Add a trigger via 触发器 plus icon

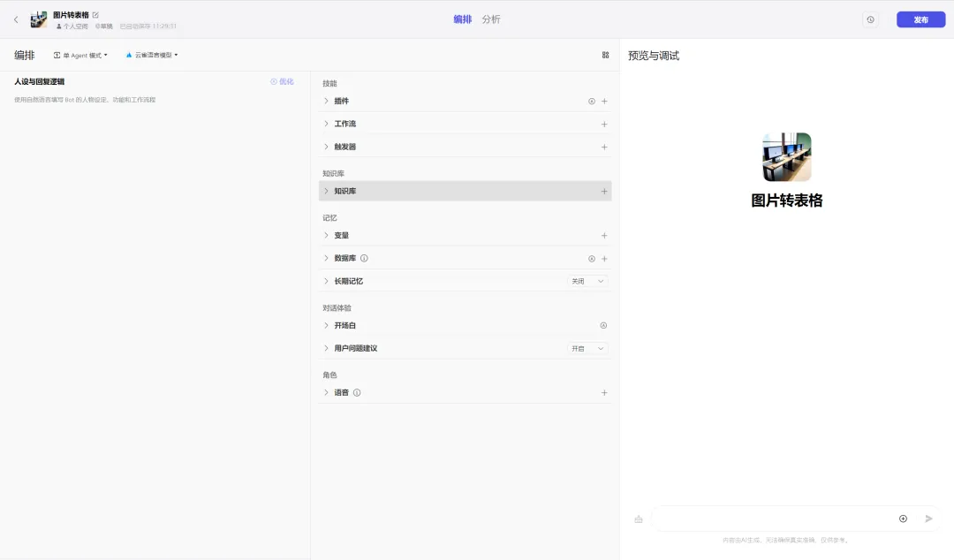[604, 148]
